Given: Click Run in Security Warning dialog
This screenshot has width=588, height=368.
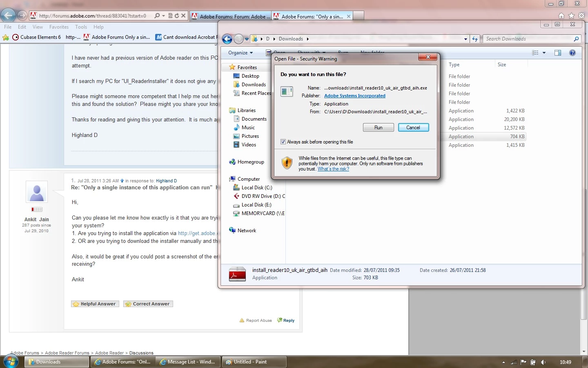Looking at the screenshot, I should pos(378,128).
